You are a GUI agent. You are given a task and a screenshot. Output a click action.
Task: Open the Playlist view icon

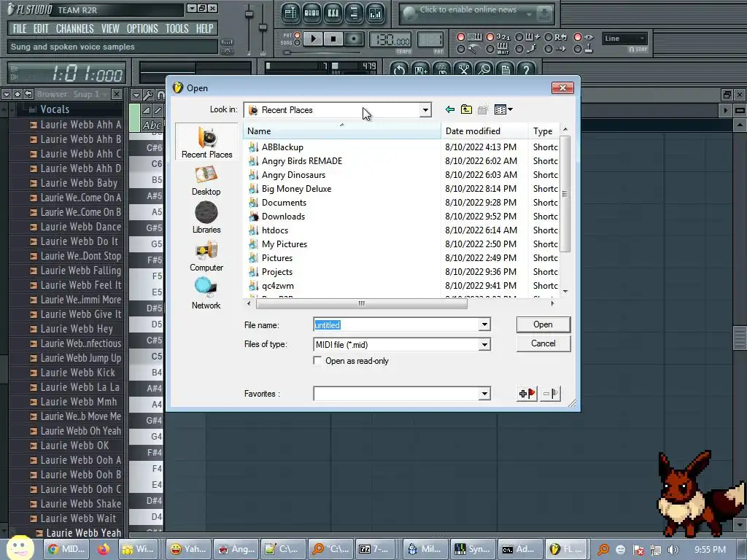tap(290, 13)
